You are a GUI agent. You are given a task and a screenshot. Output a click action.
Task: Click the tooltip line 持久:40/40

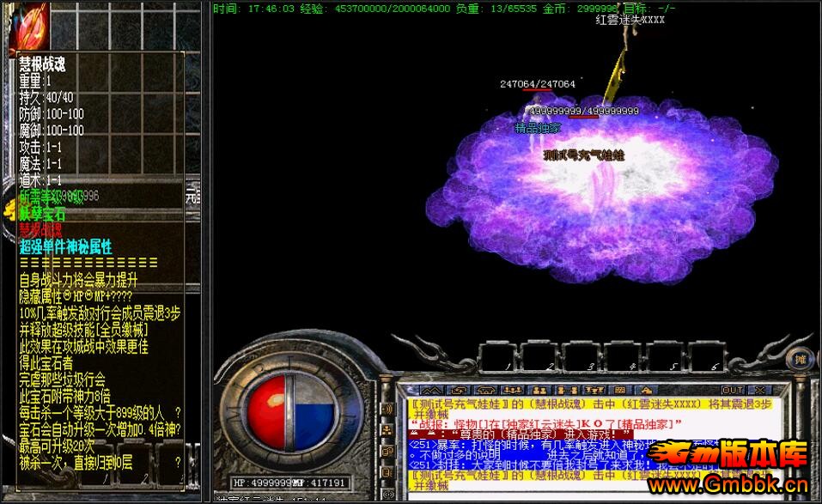click(x=46, y=97)
